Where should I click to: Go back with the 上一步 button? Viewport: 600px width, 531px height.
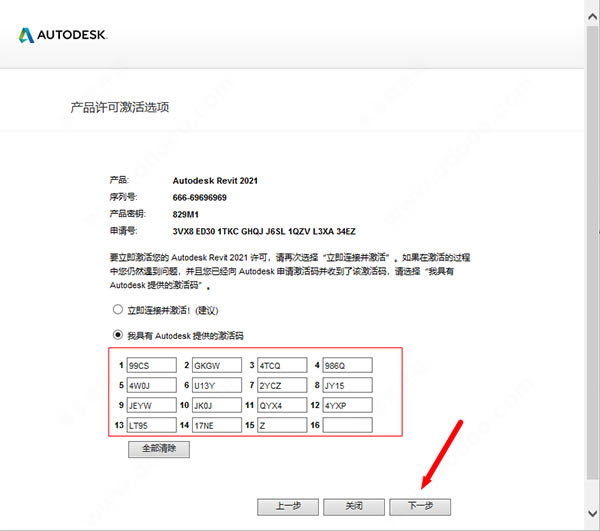coord(288,507)
